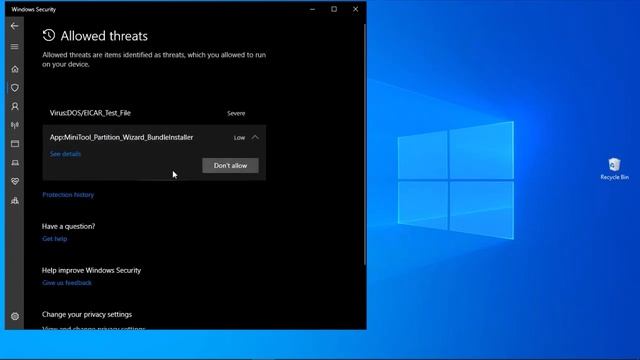
Task: Click the Get help link
Action: coord(54,239)
